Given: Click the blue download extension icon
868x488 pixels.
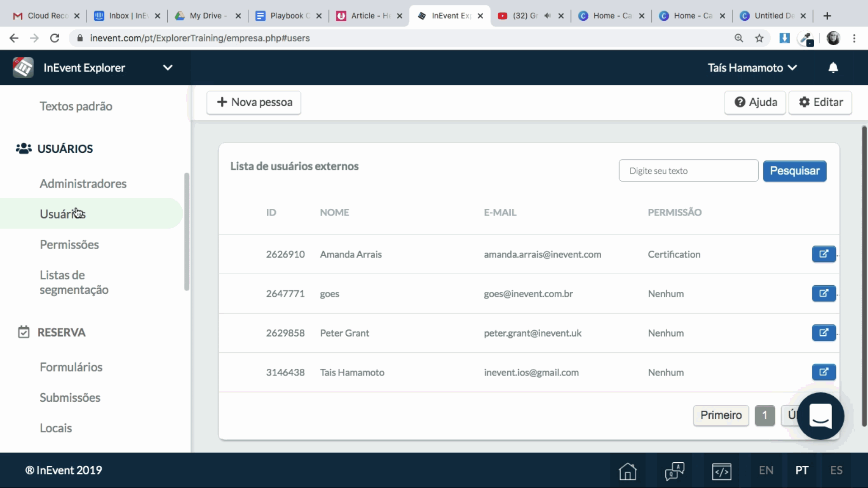Looking at the screenshot, I should tap(784, 38).
